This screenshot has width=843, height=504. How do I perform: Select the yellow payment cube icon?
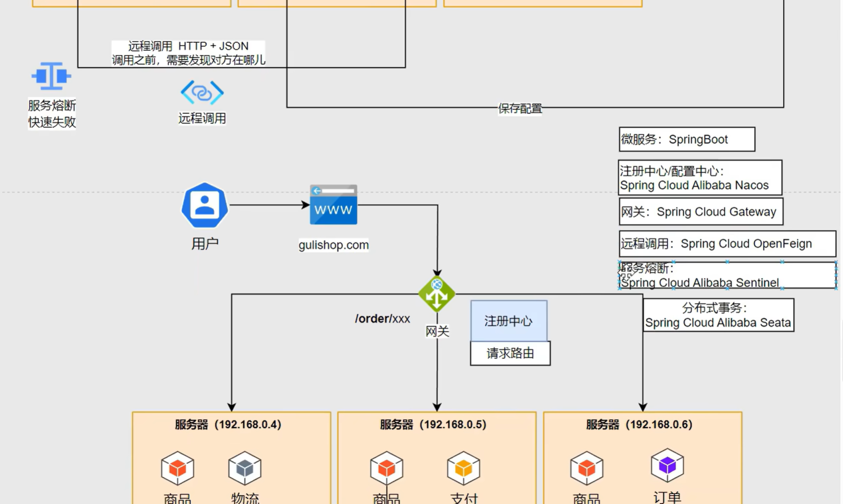[464, 468]
